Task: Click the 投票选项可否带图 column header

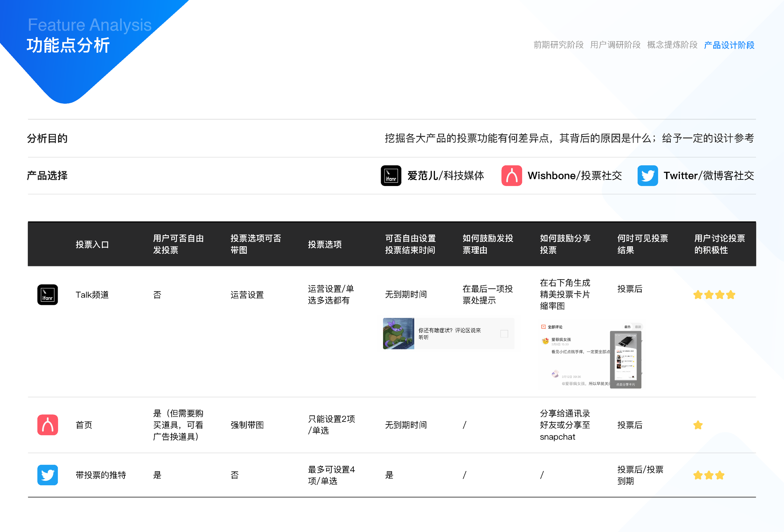Action: click(256, 244)
